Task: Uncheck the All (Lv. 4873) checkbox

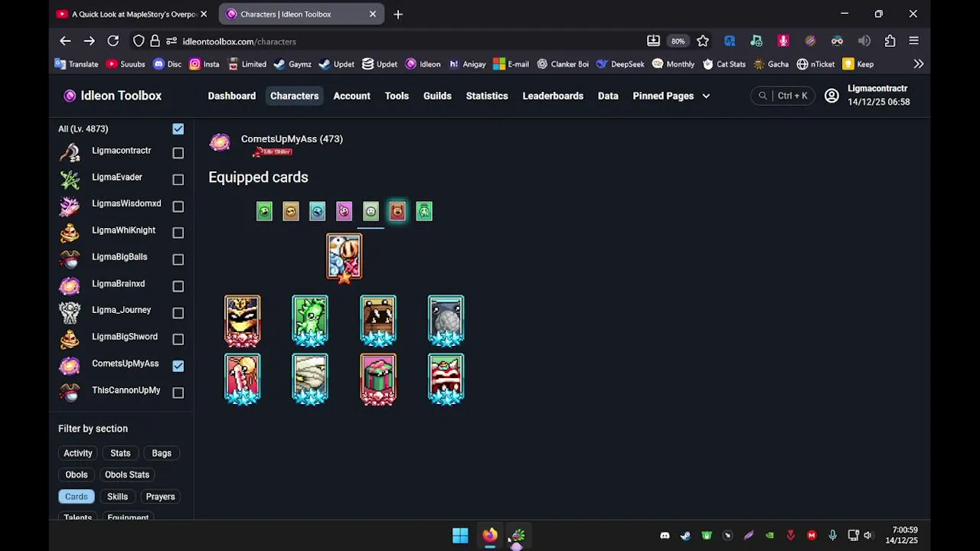Action: [178, 129]
